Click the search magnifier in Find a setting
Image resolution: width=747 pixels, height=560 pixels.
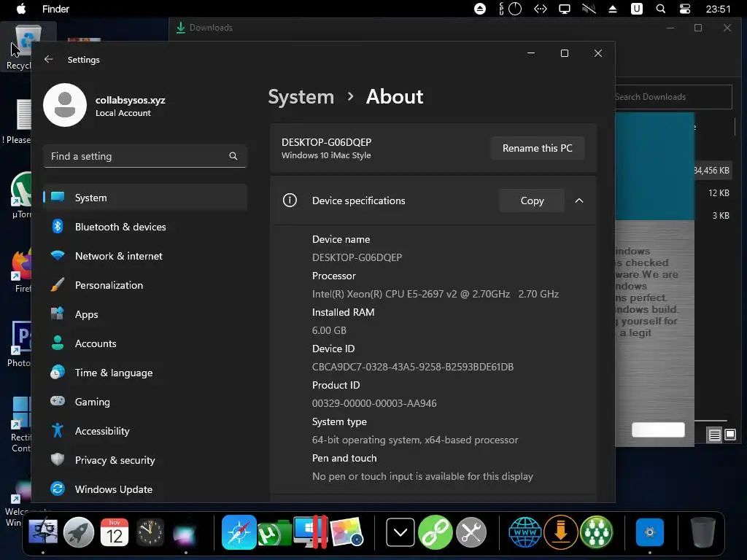point(233,156)
